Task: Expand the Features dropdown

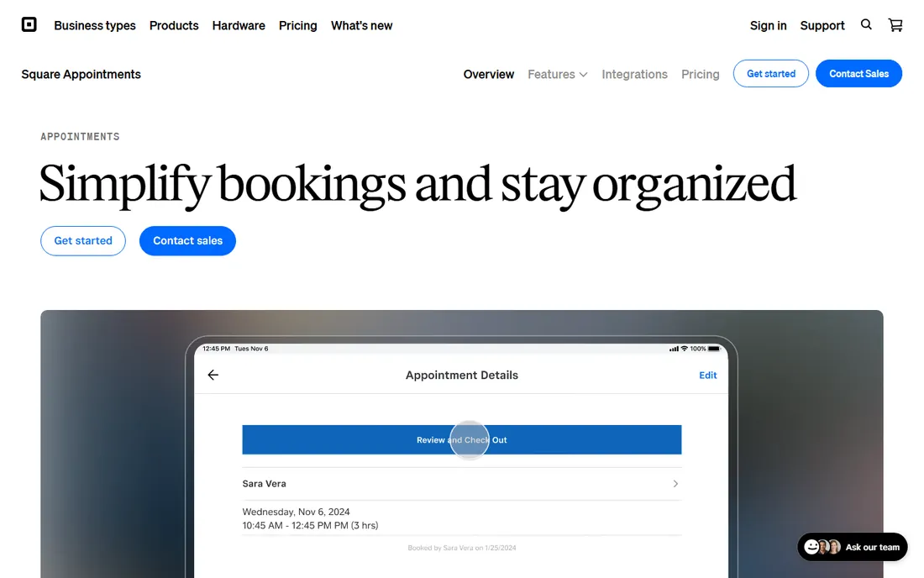Action: [558, 74]
